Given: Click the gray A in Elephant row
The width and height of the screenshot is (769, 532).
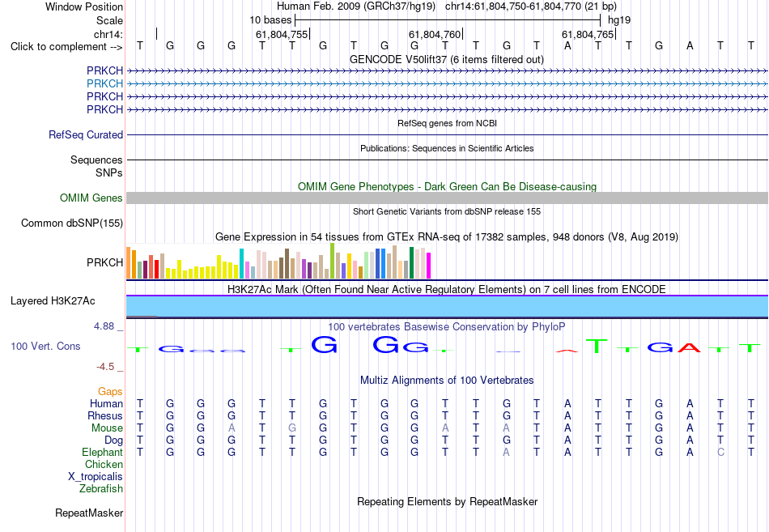Looking at the screenshot, I should click(x=506, y=452).
